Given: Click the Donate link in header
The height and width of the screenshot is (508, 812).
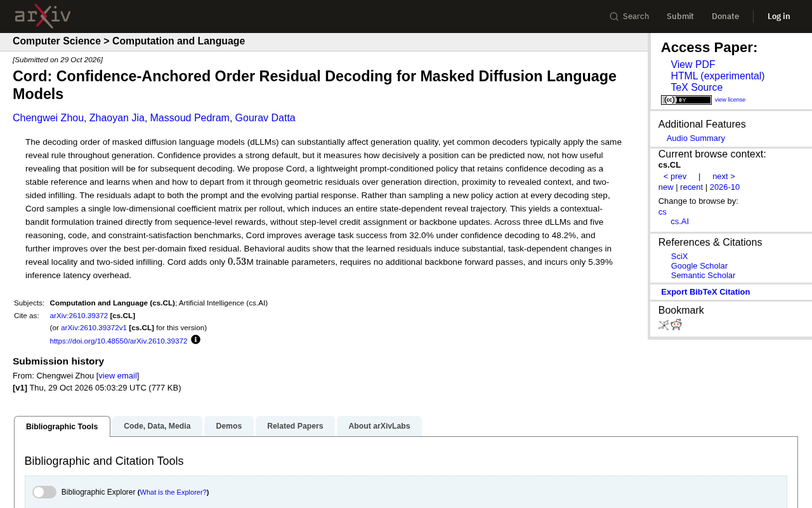Looking at the screenshot, I should pyautogui.click(x=725, y=17).
